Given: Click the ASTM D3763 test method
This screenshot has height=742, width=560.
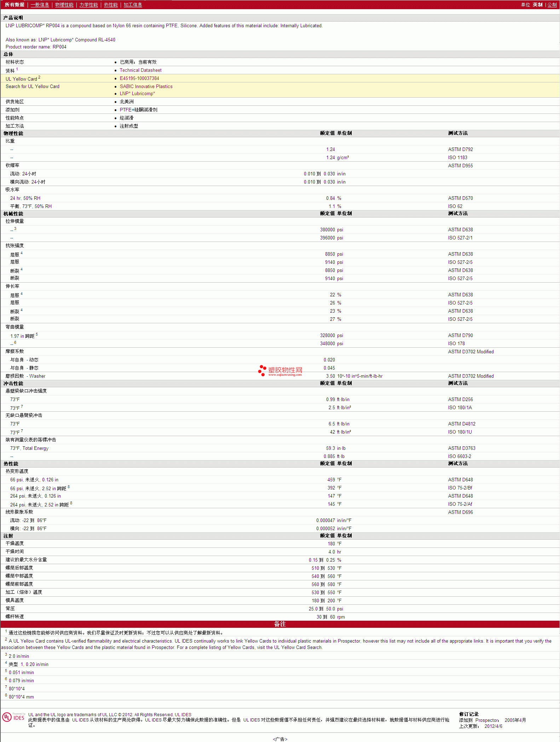Looking at the screenshot, I should [462, 448].
